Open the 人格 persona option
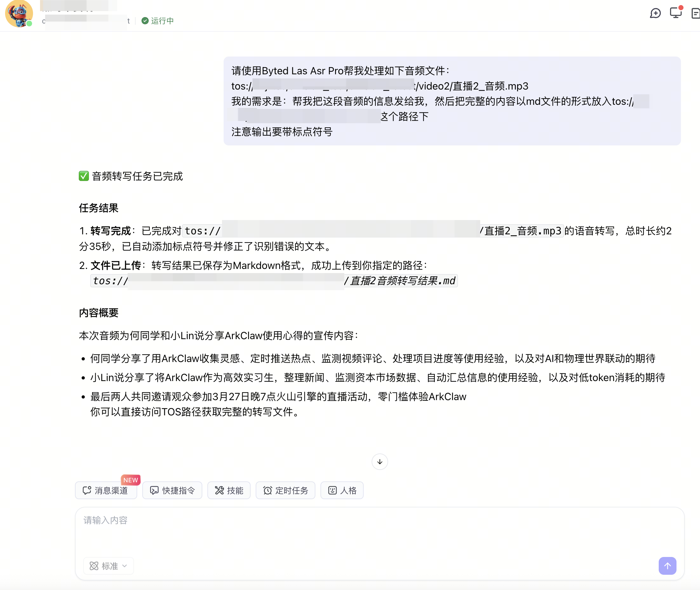This screenshot has height=590, width=700. click(x=342, y=490)
